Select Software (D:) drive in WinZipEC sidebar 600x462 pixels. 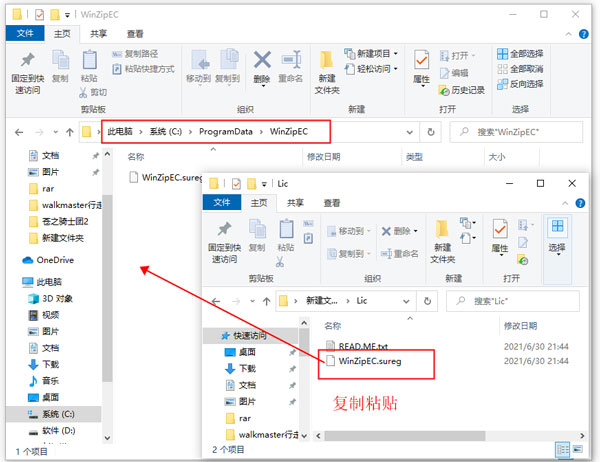[x=52, y=431]
